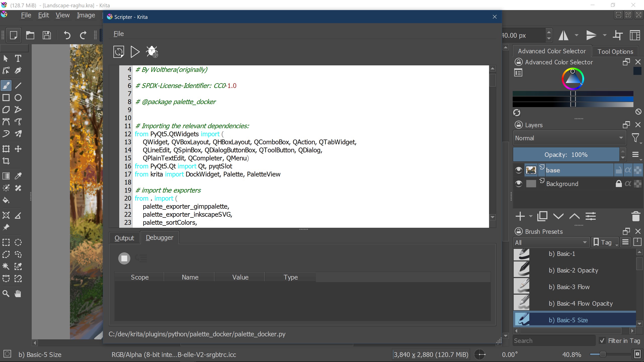Start the debugger with the bug icon
Screen dimensions: 644x362
151,52
